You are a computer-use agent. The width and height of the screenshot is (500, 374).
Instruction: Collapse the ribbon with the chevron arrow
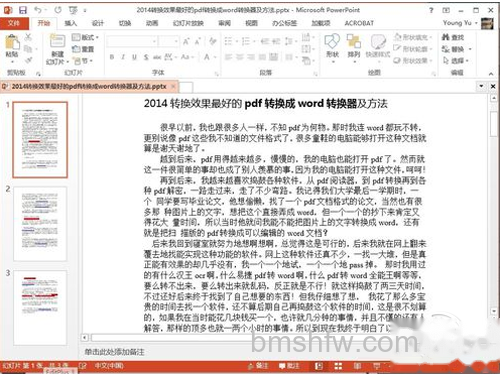point(491,73)
